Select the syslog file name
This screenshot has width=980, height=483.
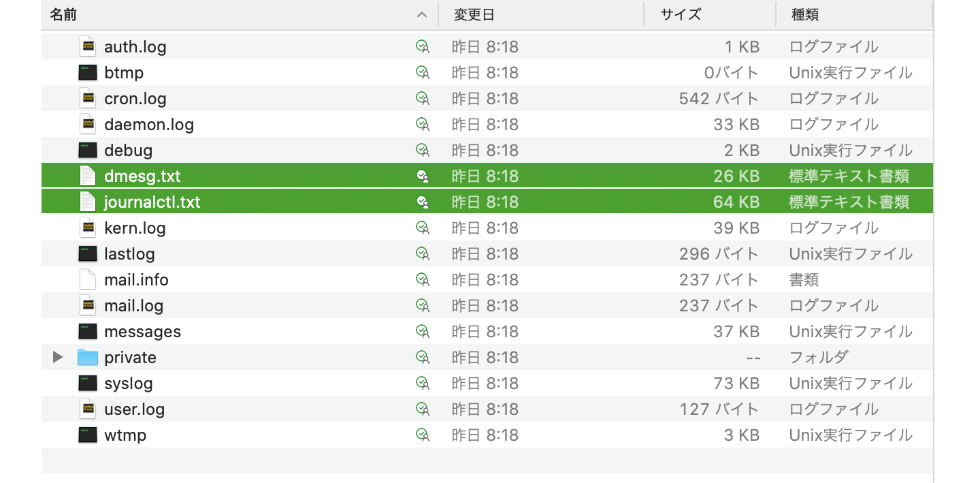click(129, 384)
